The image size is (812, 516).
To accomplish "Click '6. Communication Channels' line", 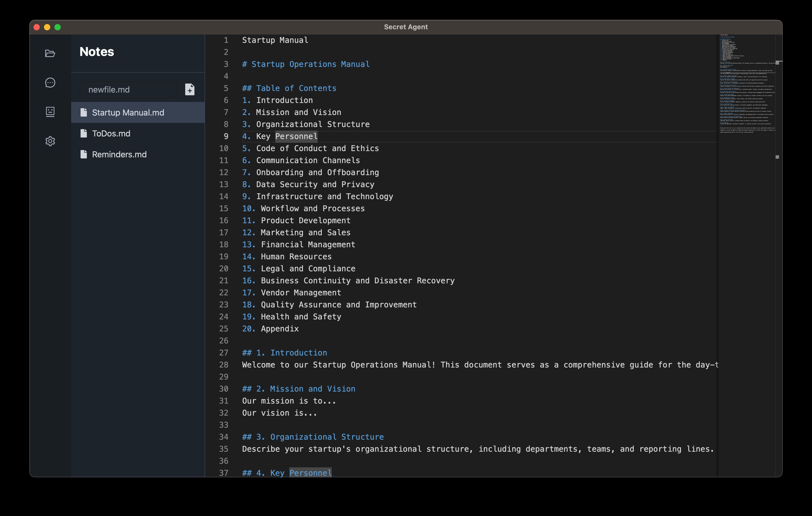I will point(301,160).
